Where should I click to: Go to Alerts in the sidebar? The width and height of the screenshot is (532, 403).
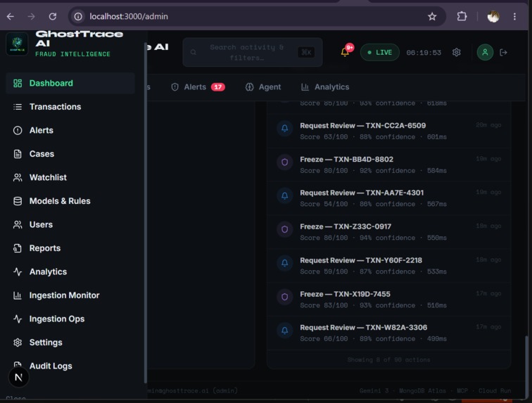(x=70, y=130)
